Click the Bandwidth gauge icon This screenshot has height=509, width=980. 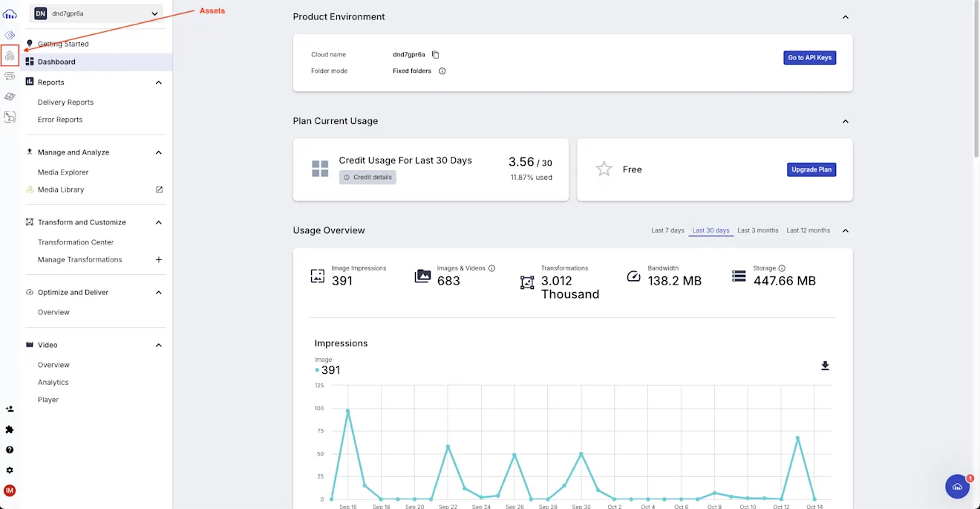[633, 276]
